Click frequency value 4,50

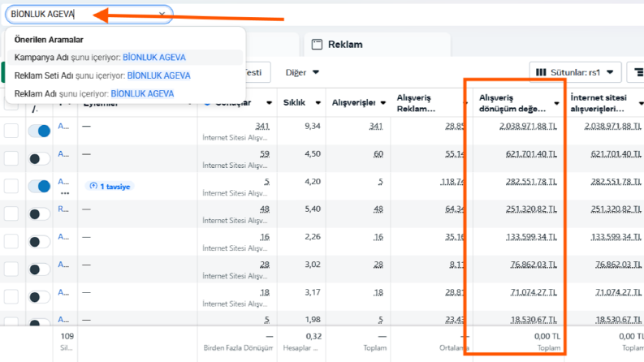click(x=313, y=154)
